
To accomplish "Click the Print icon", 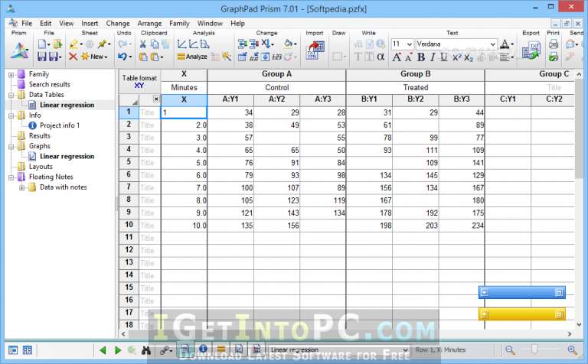I will 554,44.
